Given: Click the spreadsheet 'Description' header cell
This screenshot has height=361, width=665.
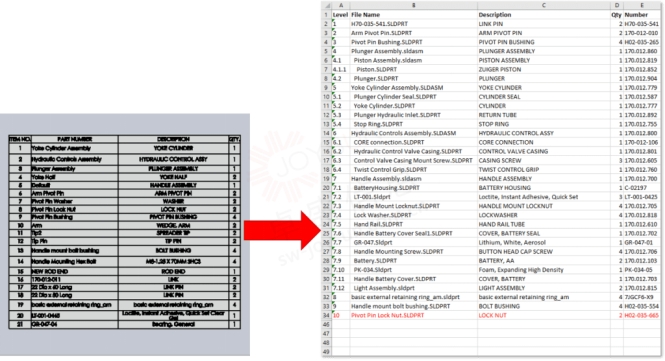Looking at the screenshot, I should coord(544,15).
